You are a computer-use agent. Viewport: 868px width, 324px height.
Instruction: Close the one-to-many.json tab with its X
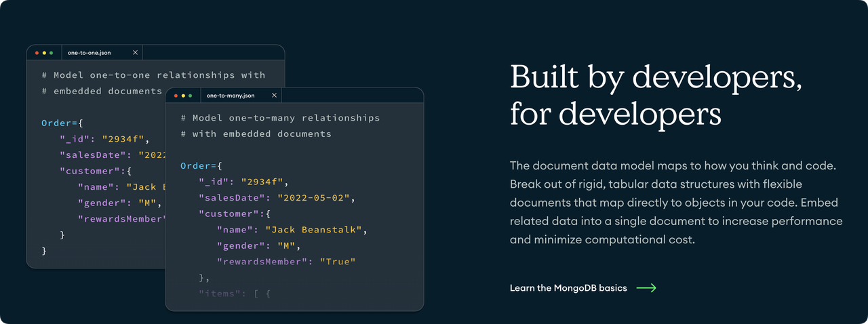(274, 96)
